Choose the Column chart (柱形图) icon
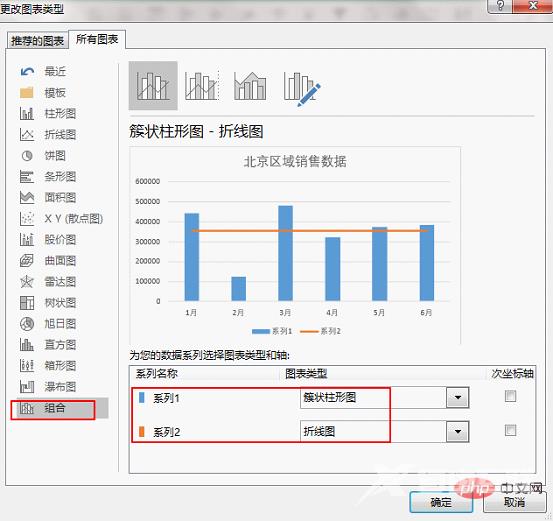 [27, 114]
